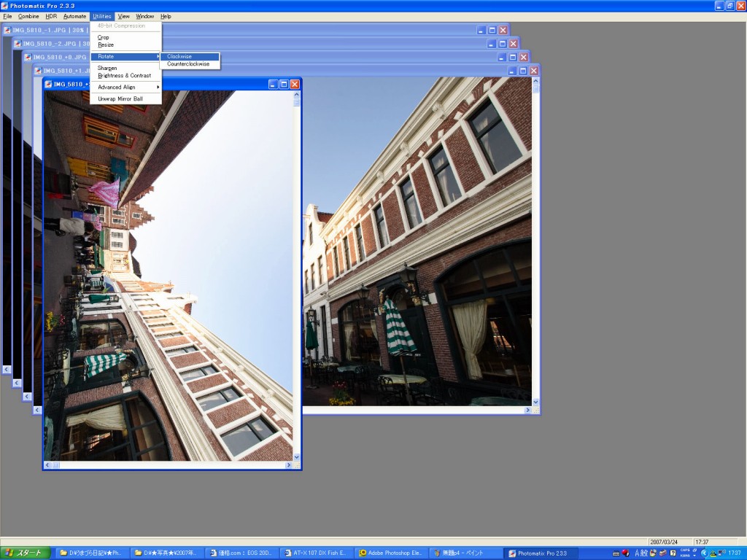Maximize the IMG_5810_+0.JPG window
Image resolution: width=747 pixels, height=560 pixels.
[x=513, y=57]
